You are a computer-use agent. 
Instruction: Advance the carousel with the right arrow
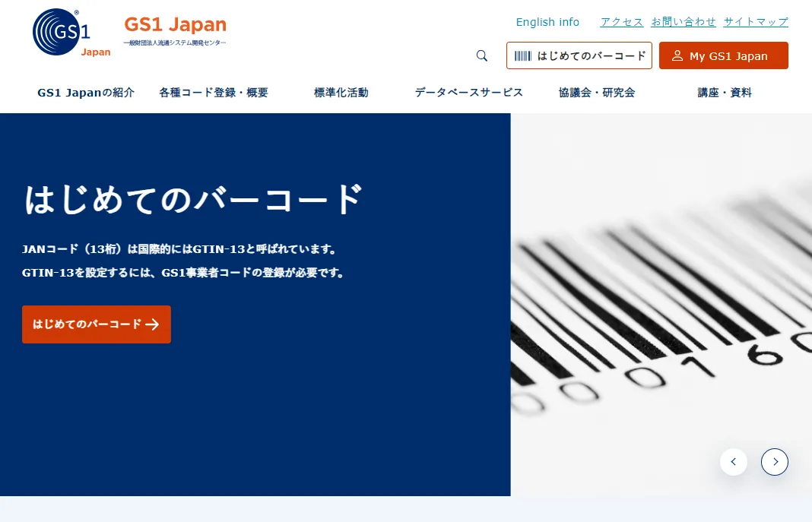pos(775,461)
